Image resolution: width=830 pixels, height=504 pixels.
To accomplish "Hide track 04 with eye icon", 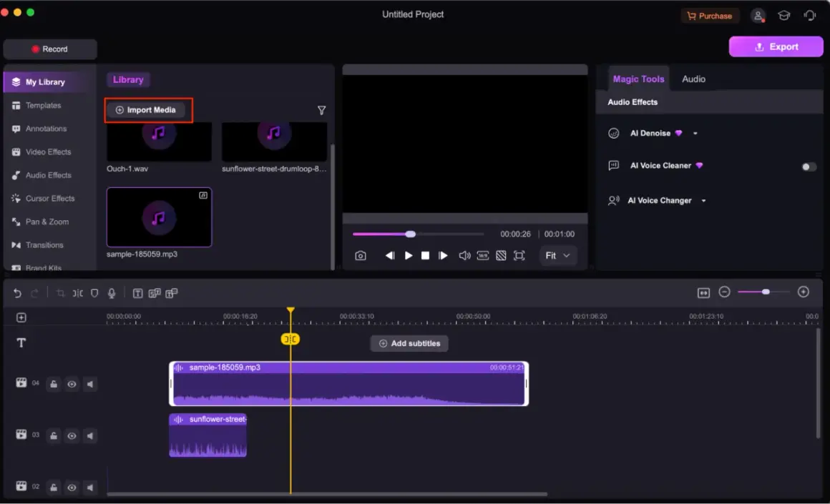I will click(72, 384).
